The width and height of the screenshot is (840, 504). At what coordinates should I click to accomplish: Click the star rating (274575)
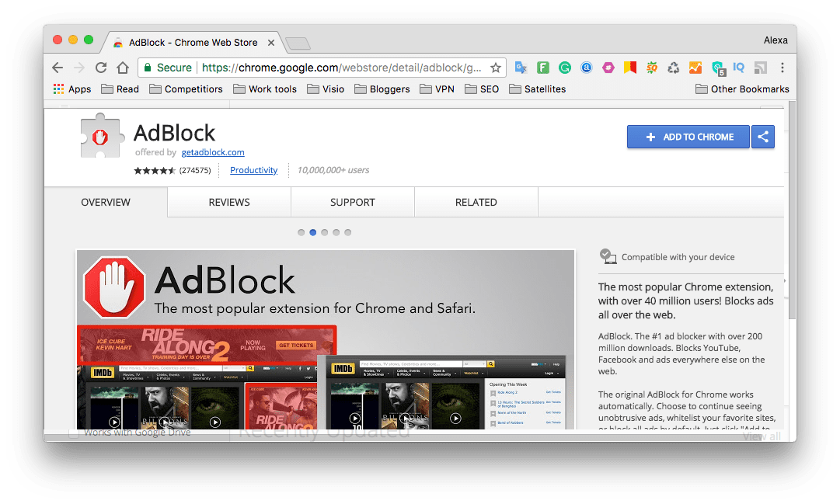[x=172, y=170]
